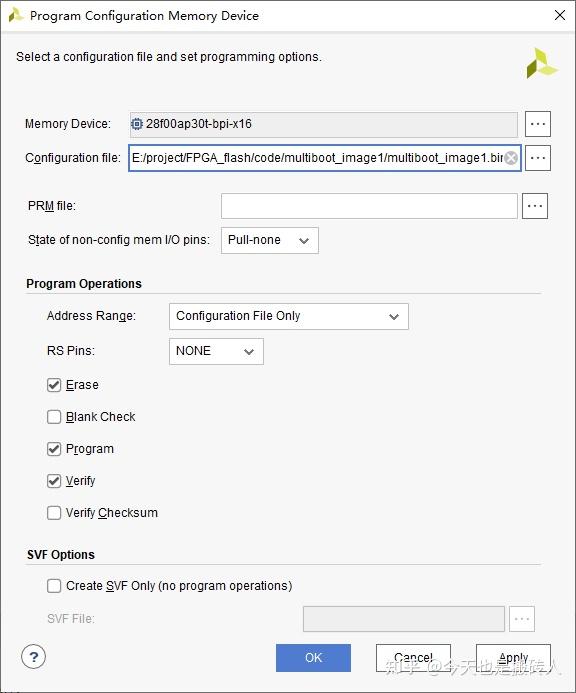Clear the configuration file path
The width and height of the screenshot is (576, 693).
[x=511, y=158]
